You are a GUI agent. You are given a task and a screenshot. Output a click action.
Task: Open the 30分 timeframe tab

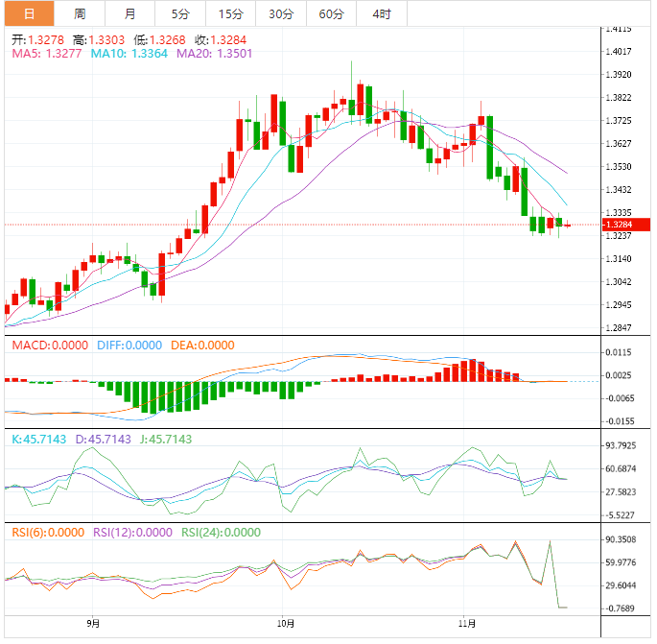[281, 13]
